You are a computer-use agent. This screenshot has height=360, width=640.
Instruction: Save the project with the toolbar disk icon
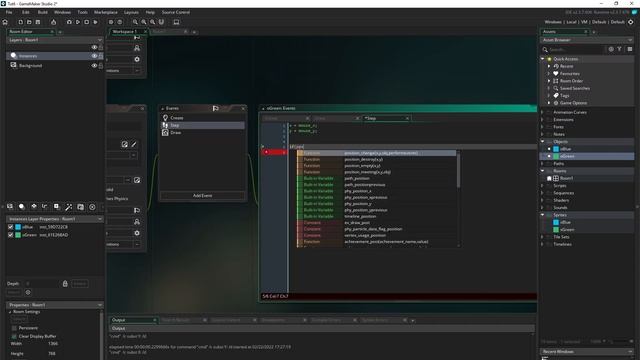click(38, 22)
